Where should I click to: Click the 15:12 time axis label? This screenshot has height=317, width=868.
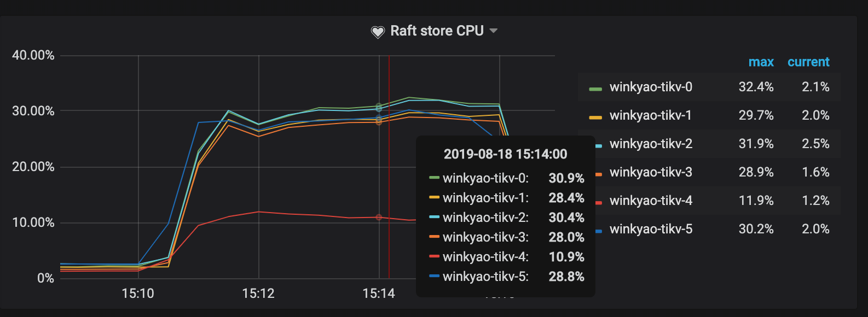258,294
